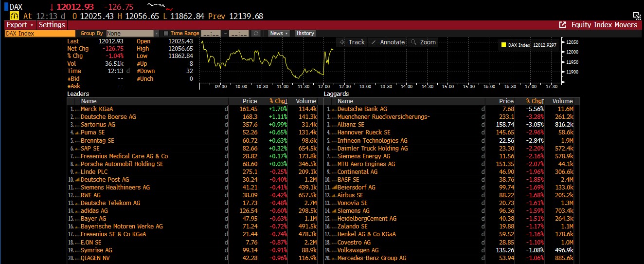Screen dimensions: 644x264
Task: Click the sparkline icon at top header
Action: click(160, 6)
